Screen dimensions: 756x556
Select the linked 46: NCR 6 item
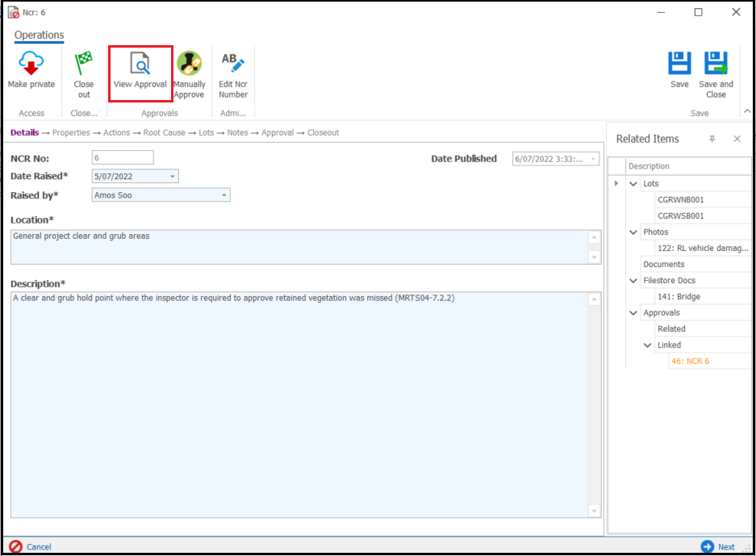(689, 361)
